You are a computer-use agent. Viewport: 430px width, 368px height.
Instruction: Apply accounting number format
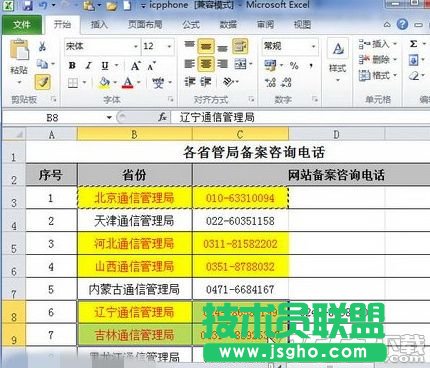(x=270, y=65)
